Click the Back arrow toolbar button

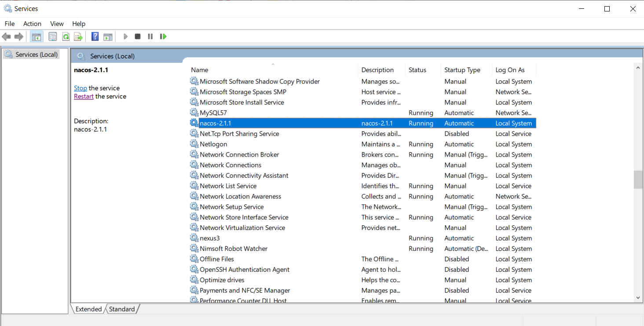click(x=6, y=37)
